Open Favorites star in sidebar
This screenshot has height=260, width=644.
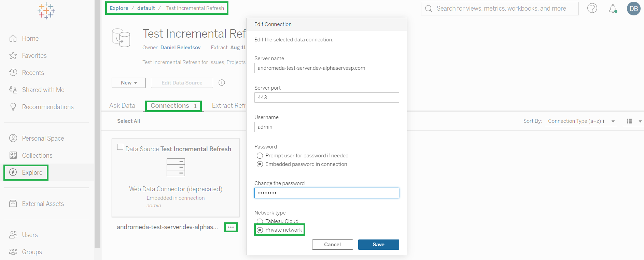point(28,55)
